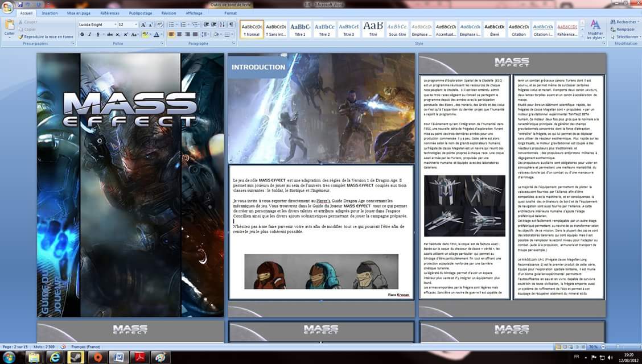Image resolution: width=642 pixels, height=364 pixels.
Task: Switch to the Insertion tab
Action: [x=50, y=13]
